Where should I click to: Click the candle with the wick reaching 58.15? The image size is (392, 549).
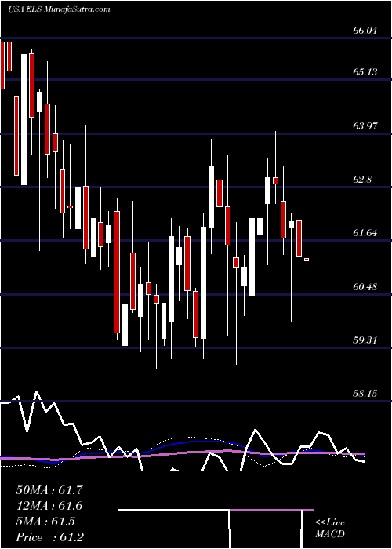[125, 325]
